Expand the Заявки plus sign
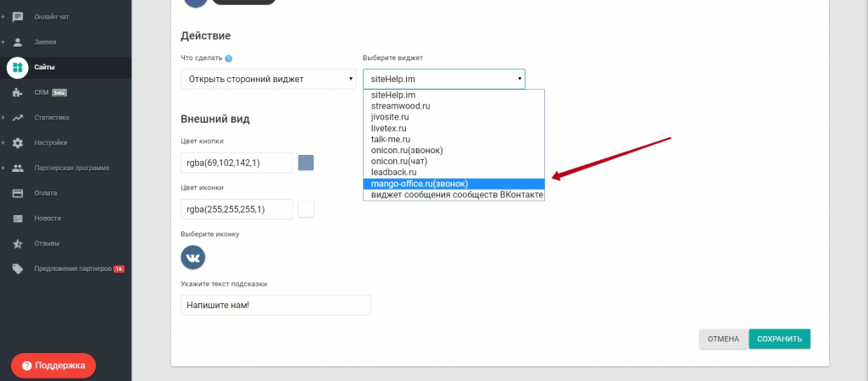 pos(3,42)
